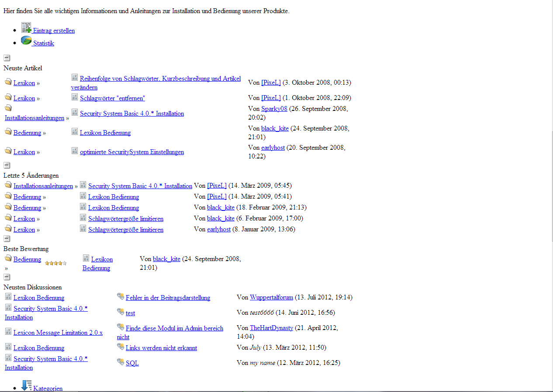Click folder icon beside Installationsanleitungen in Neuste Artikel
Viewport: 553px width, 392px height.
[x=8, y=108]
